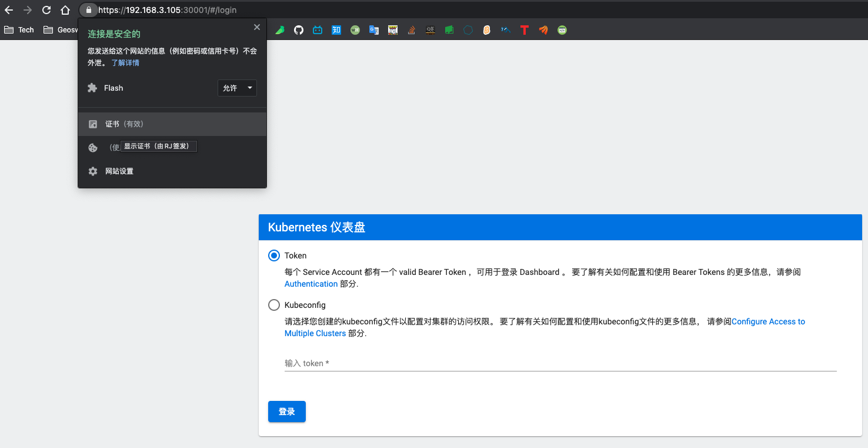Open the Authentication documentation link

(x=311, y=284)
